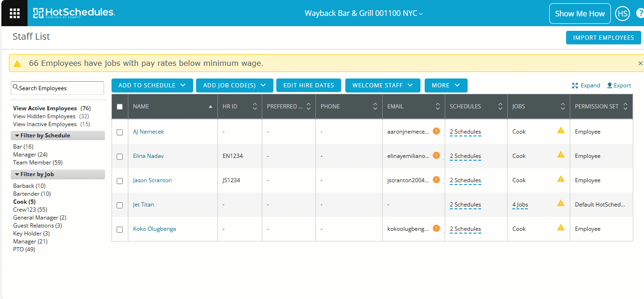644x299 pixels.
Task: Expand AJ Nemecek's 2 Schedules link
Action: (465, 132)
